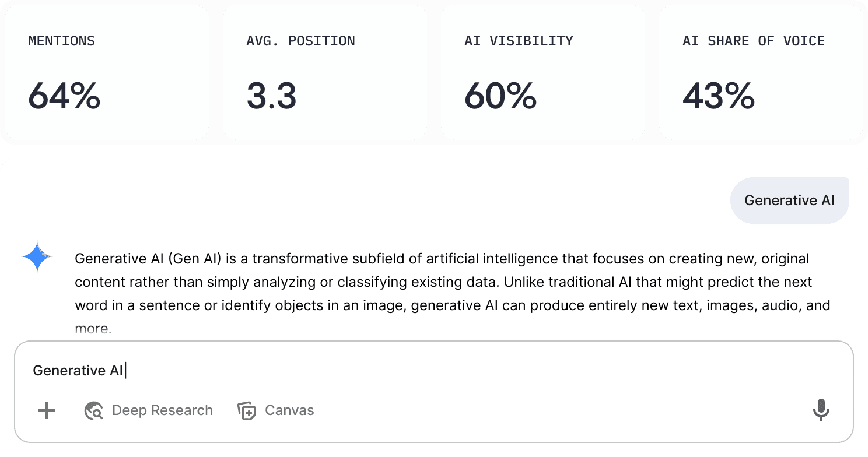This screenshot has width=868, height=457.
Task: Click the plus icon to add attachments
Action: 47,410
